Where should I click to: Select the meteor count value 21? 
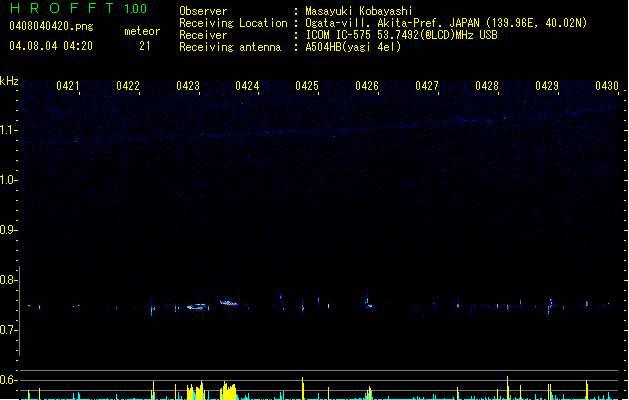[145, 46]
